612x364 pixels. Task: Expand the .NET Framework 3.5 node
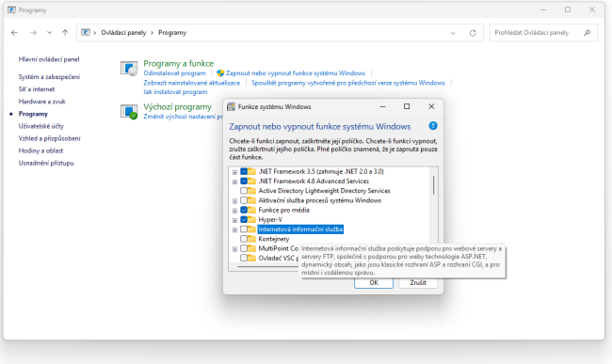click(x=234, y=172)
